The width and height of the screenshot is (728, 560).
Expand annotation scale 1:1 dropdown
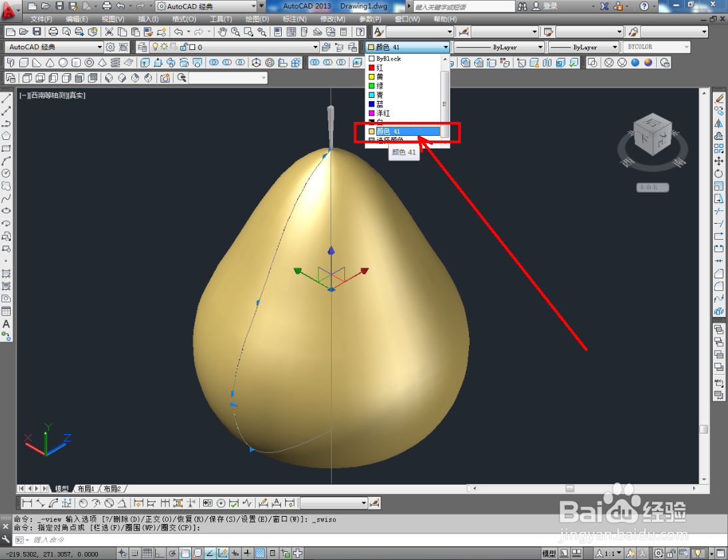[x=619, y=553]
